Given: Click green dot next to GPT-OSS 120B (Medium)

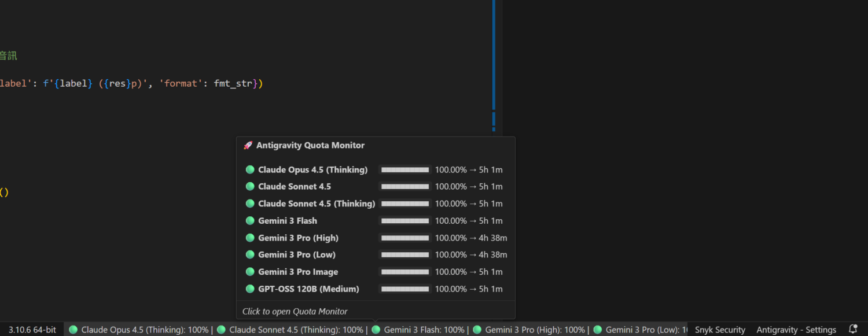Looking at the screenshot, I should [x=250, y=289].
